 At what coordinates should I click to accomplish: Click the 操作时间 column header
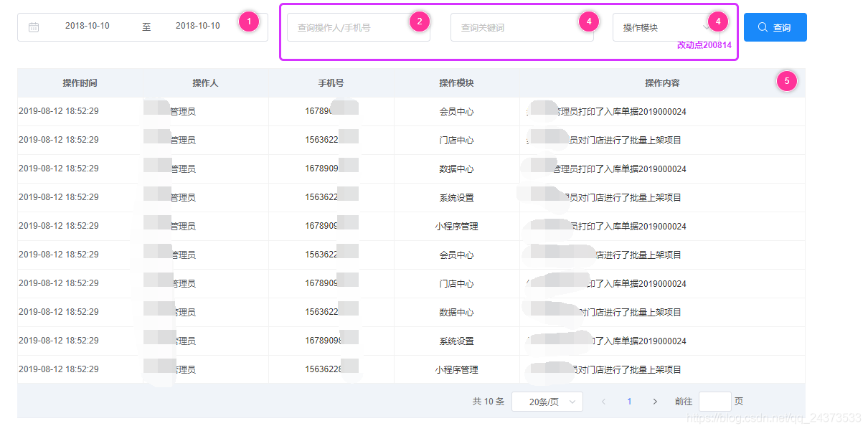click(x=80, y=83)
